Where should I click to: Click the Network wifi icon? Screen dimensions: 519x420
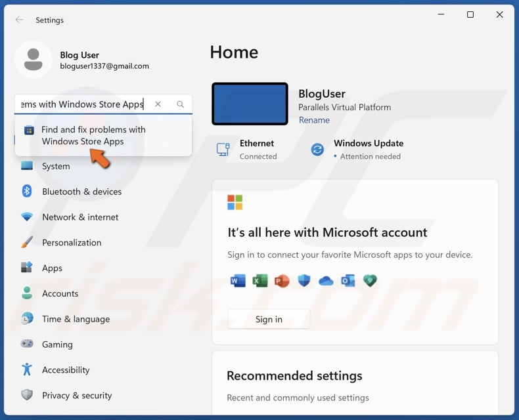(x=27, y=217)
